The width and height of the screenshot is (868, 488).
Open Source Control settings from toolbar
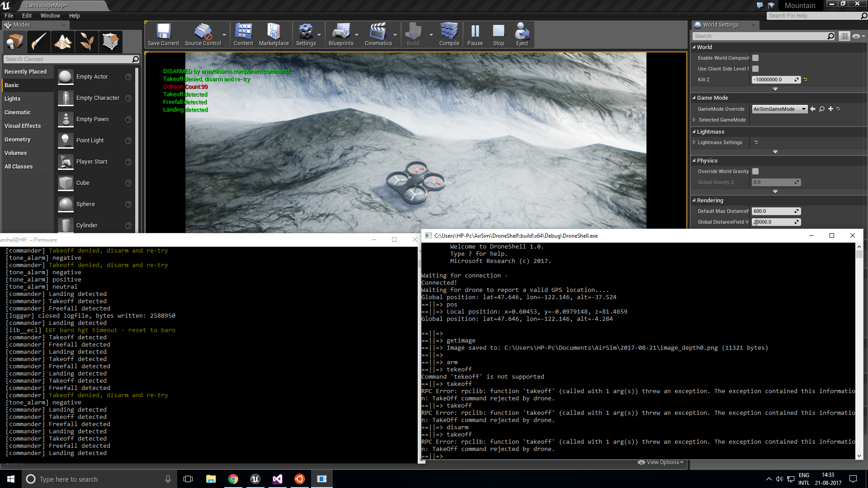pos(203,34)
